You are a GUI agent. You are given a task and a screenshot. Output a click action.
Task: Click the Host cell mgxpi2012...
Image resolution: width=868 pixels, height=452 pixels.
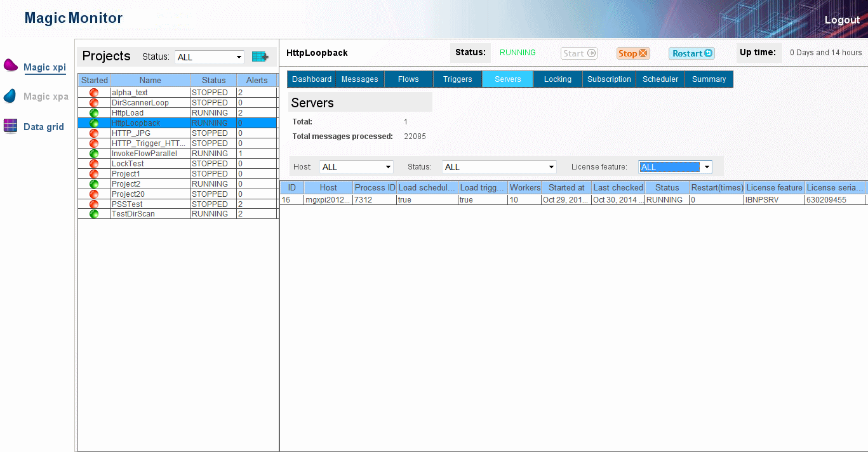328,200
